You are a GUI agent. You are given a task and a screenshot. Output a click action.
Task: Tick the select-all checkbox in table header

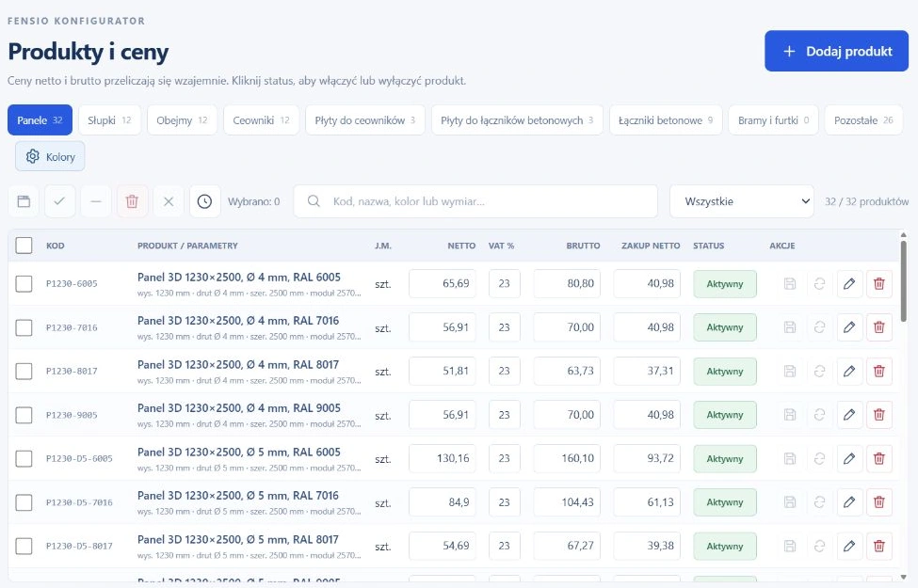(x=24, y=246)
